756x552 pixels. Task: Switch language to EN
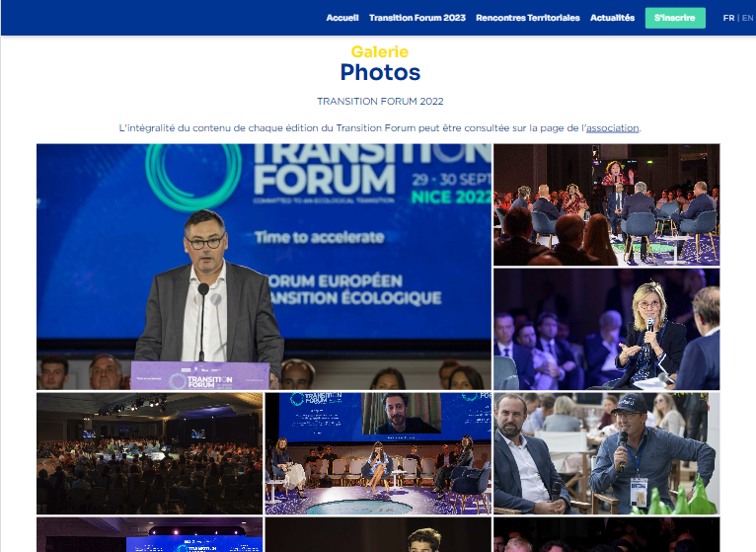[747, 18]
